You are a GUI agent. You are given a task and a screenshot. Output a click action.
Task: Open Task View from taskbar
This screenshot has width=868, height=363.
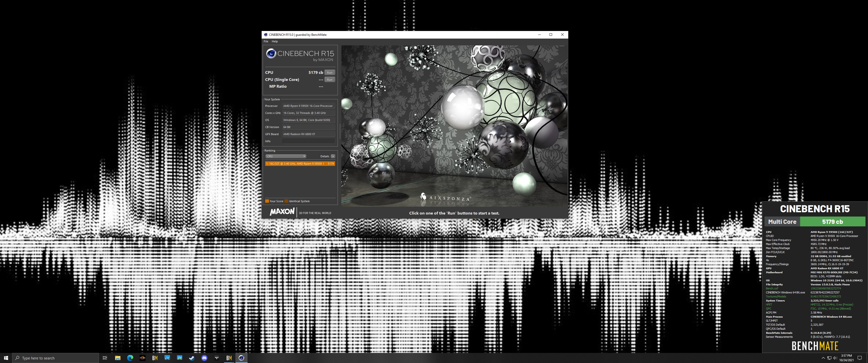(x=105, y=358)
